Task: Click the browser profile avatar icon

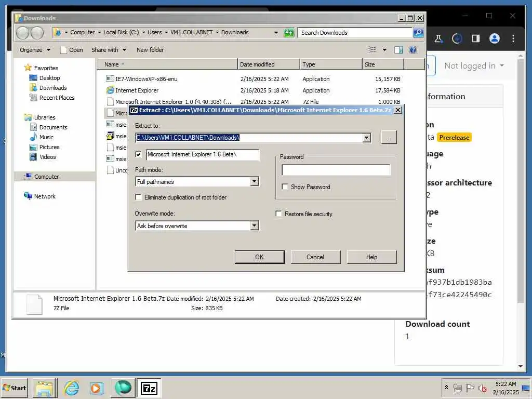Action: pos(495,38)
